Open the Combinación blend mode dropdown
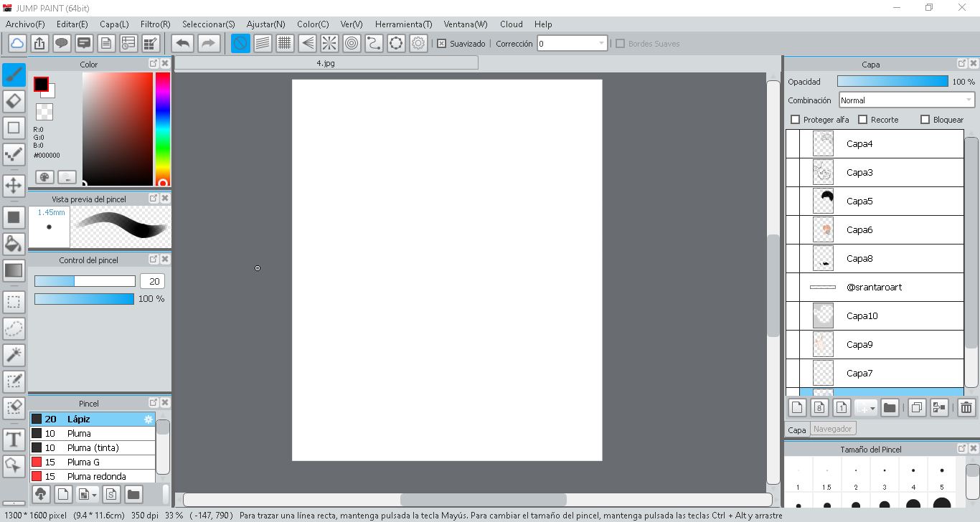Viewport: 980px width, 522px height. 907,100
